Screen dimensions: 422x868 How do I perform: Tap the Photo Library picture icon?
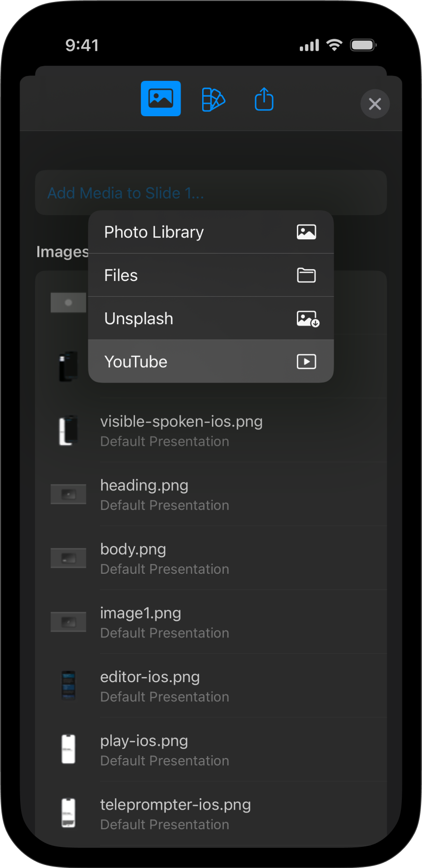click(307, 232)
